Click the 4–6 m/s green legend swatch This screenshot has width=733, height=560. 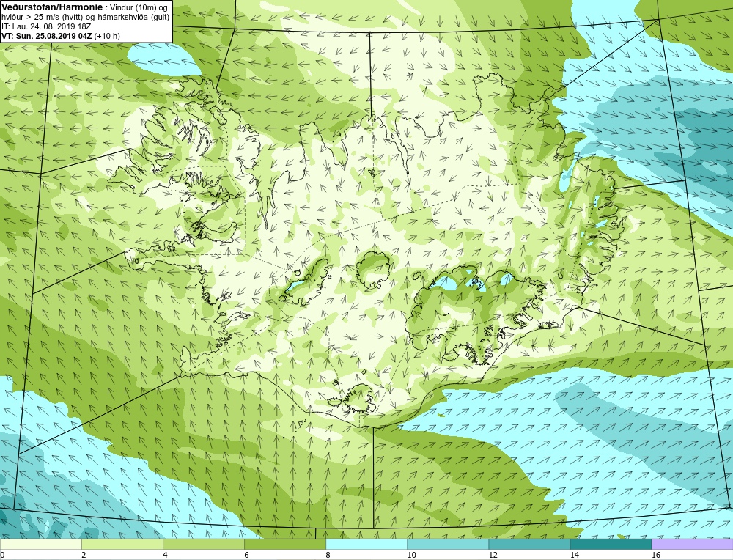pos(203,544)
